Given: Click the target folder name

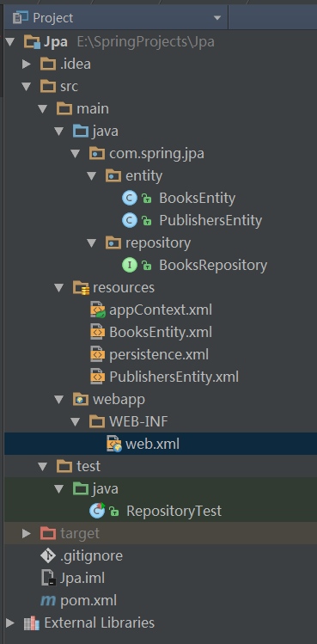Looking at the screenshot, I should [80, 534].
